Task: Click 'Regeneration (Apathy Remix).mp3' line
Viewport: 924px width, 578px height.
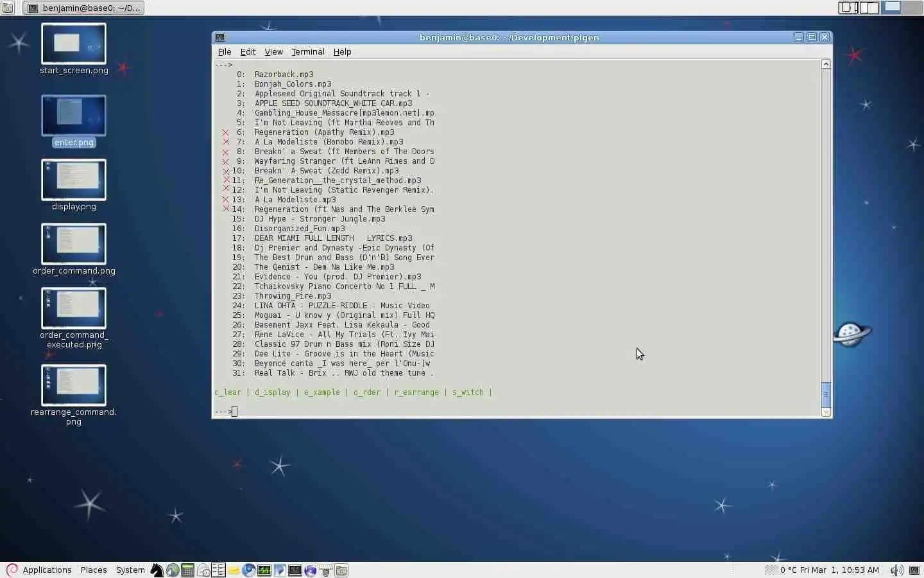Action: point(324,132)
